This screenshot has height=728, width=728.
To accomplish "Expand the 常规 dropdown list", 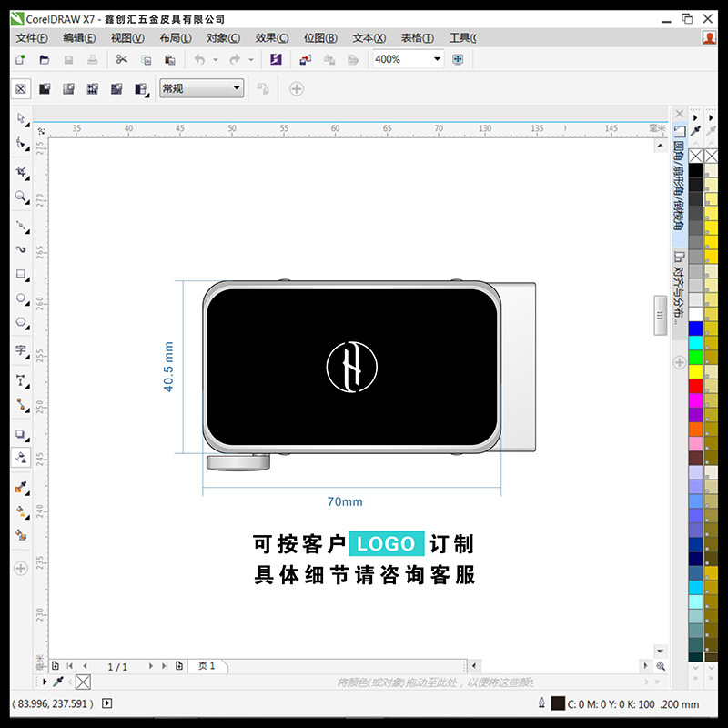I will click(237, 88).
